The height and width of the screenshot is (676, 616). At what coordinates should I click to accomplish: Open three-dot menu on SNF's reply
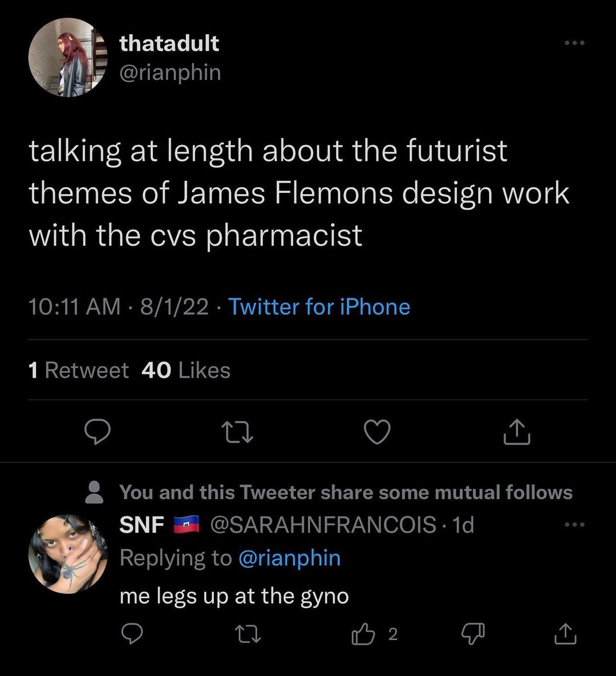[x=574, y=524]
